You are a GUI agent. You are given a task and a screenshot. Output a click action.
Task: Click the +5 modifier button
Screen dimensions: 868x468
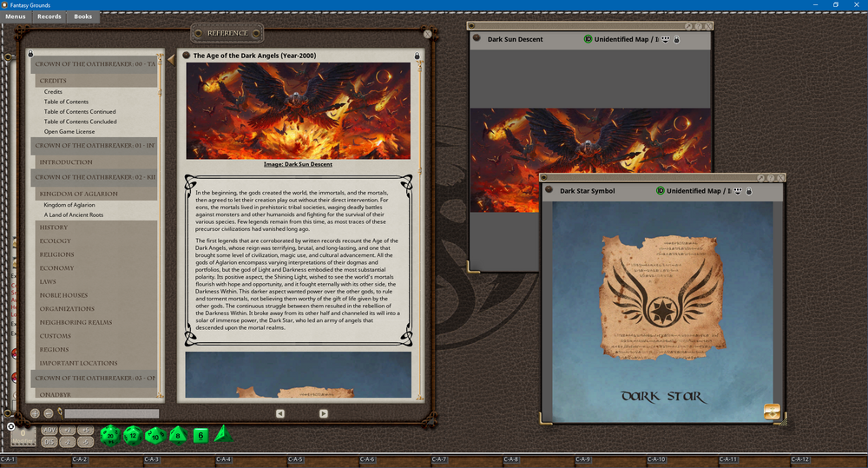point(85,431)
